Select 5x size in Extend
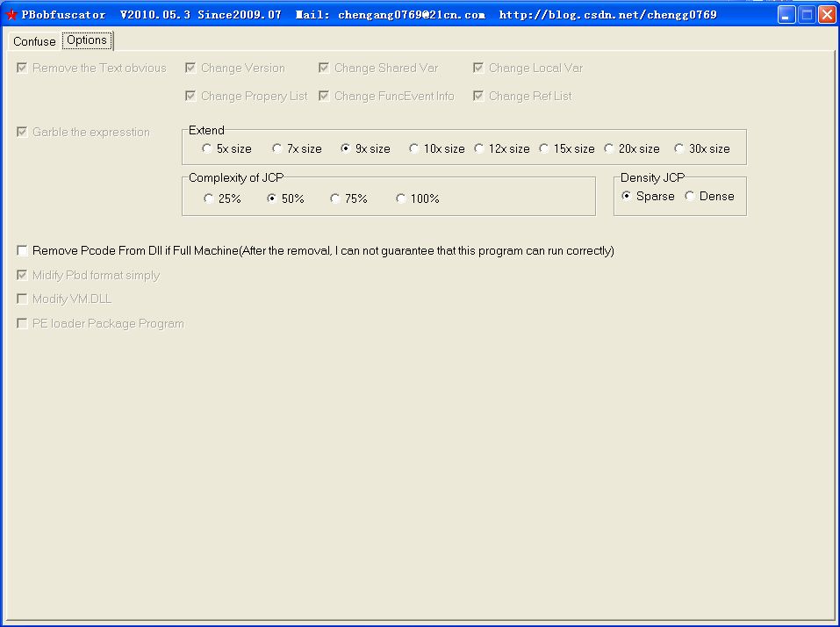Viewport: 840px width, 627px height. tap(208, 148)
